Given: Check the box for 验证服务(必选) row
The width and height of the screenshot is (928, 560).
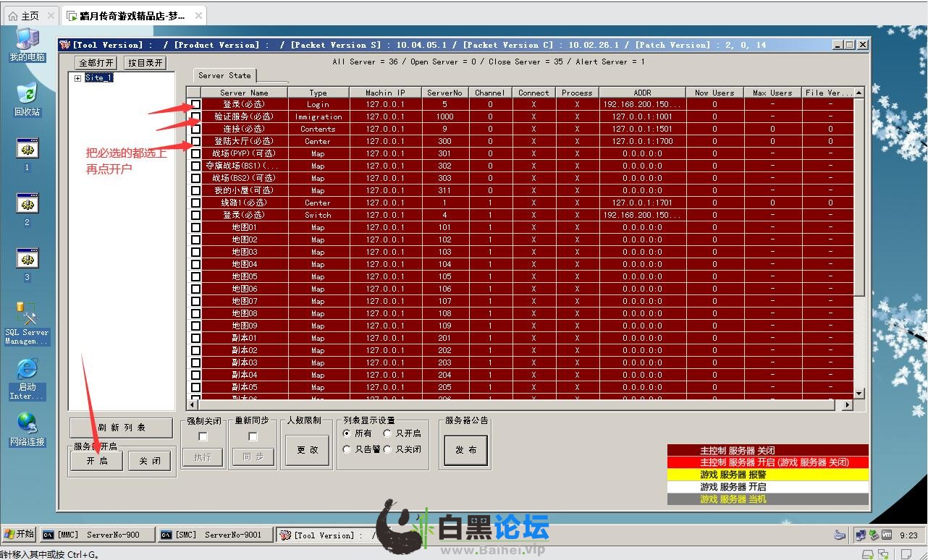Looking at the screenshot, I should [195, 116].
